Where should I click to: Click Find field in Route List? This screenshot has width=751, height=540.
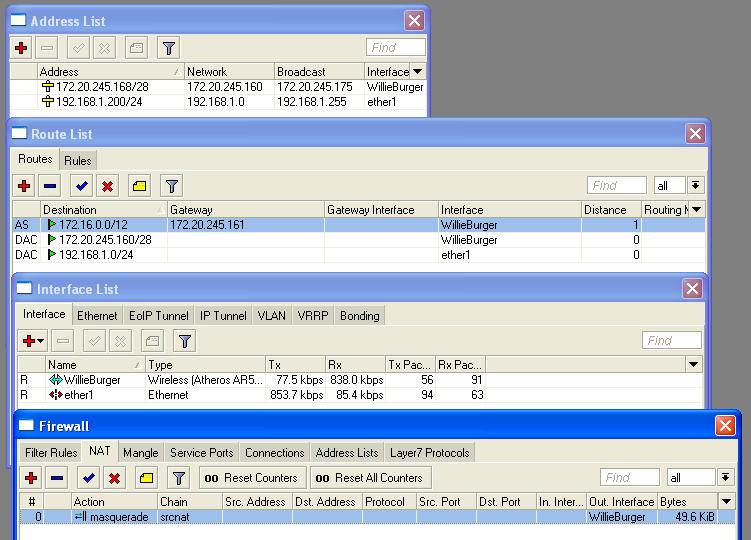616,185
